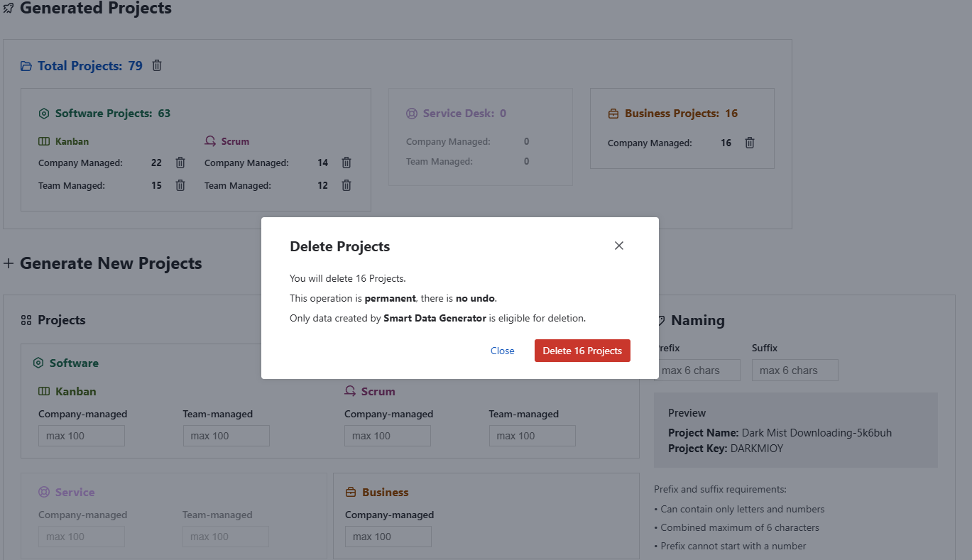The height and width of the screenshot is (560, 972).
Task: Focus the Business Company-managed count field
Action: click(388, 537)
